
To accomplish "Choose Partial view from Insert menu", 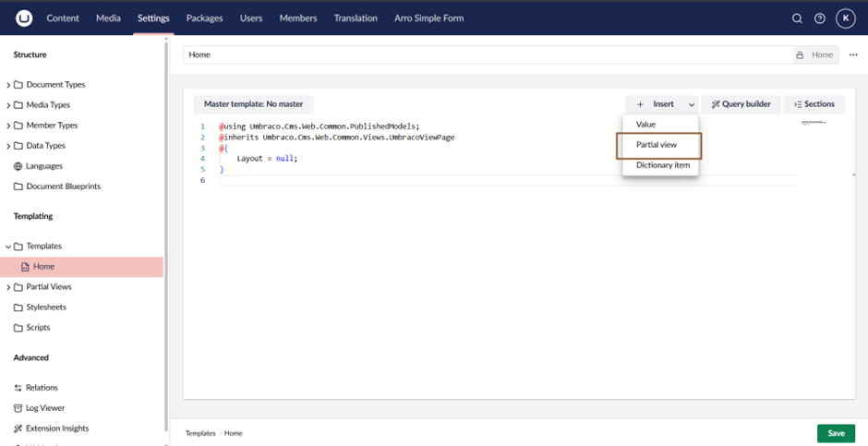I will tap(660, 145).
